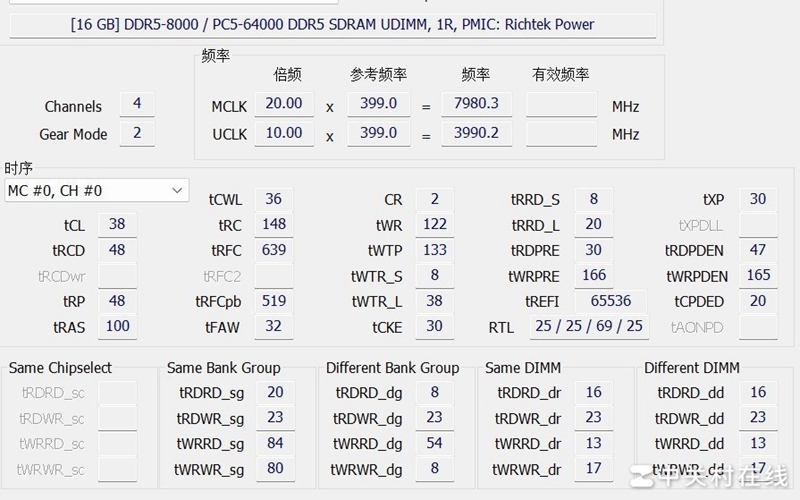Click the DDR5-8000 memory module description field
Screen dimensions: 800x500
pos(332,24)
